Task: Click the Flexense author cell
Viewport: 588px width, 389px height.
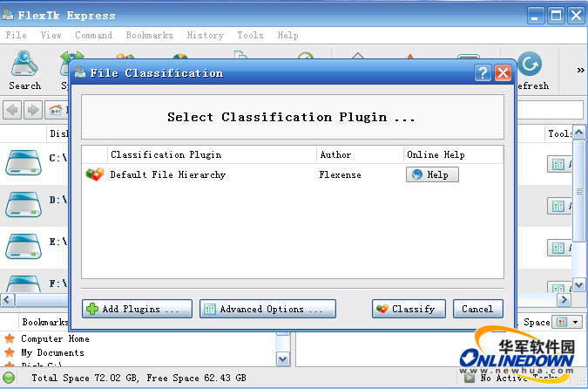Action: point(340,174)
